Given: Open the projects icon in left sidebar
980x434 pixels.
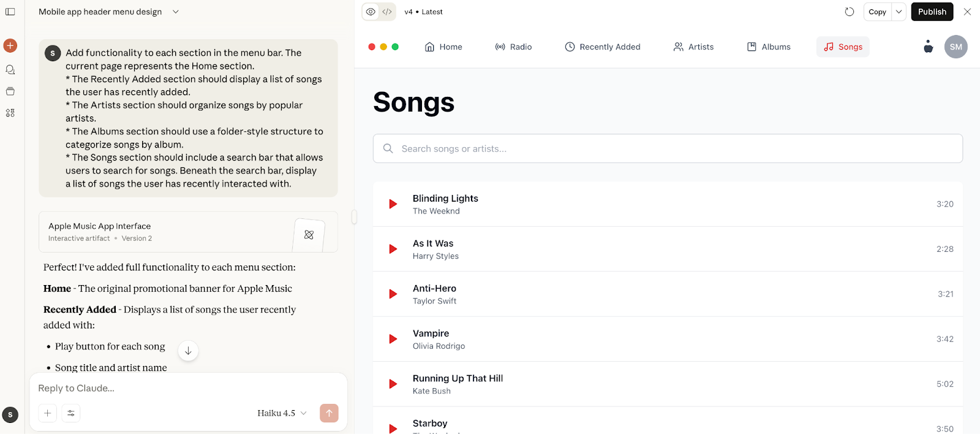Looking at the screenshot, I should (10, 91).
